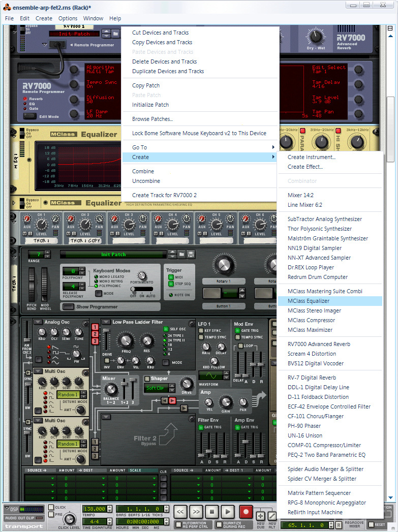The image size is (398, 532).
Task: Click the CH 1 Level knob
Action: pyautogui.click(x=41, y=225)
